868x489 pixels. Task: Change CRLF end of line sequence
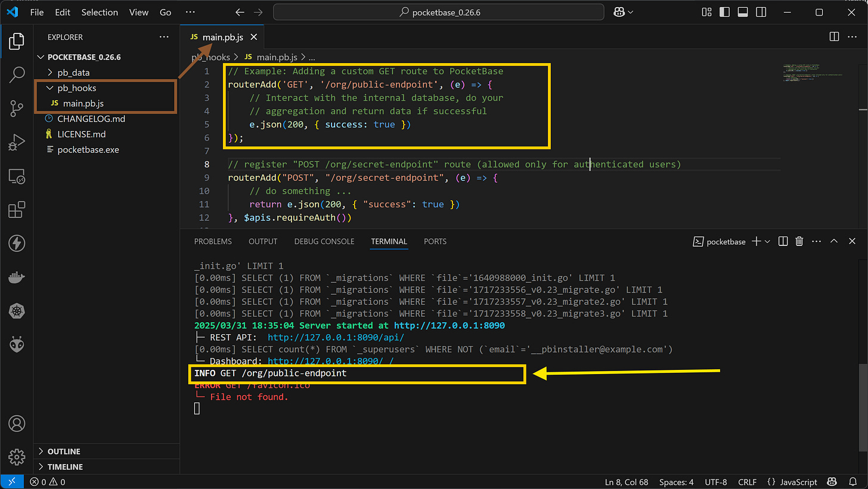(746, 482)
